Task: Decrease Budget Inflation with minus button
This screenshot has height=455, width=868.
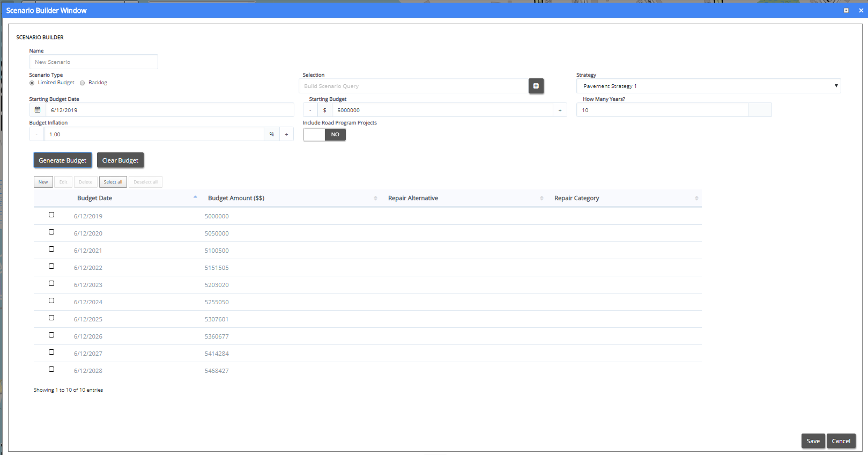Action: pyautogui.click(x=36, y=134)
